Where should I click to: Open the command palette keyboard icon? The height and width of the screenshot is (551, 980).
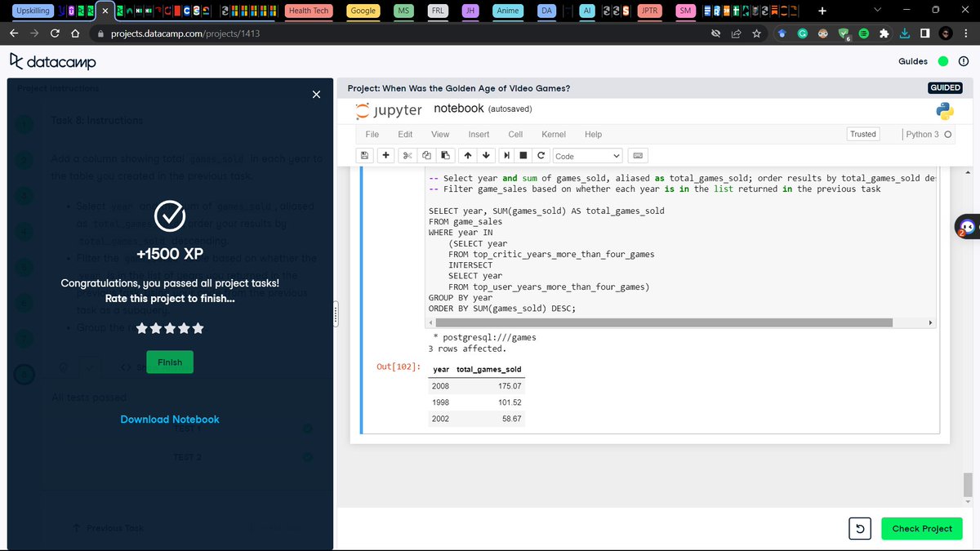[x=638, y=155]
